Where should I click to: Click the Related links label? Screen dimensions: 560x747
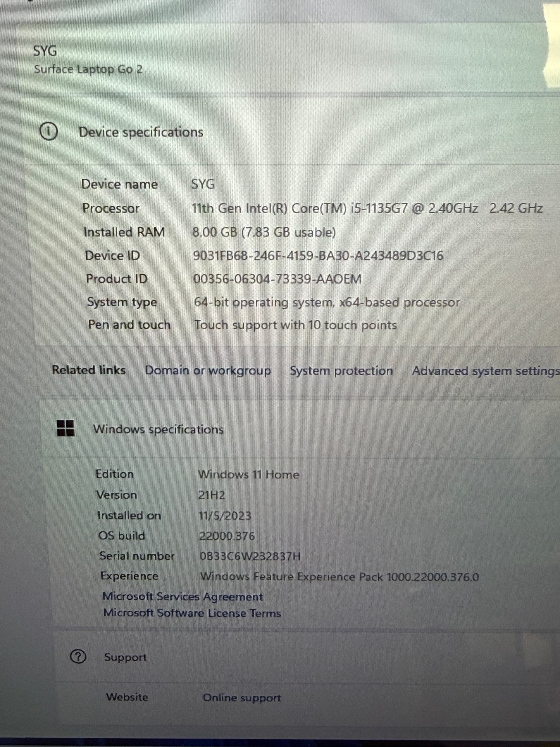point(89,370)
